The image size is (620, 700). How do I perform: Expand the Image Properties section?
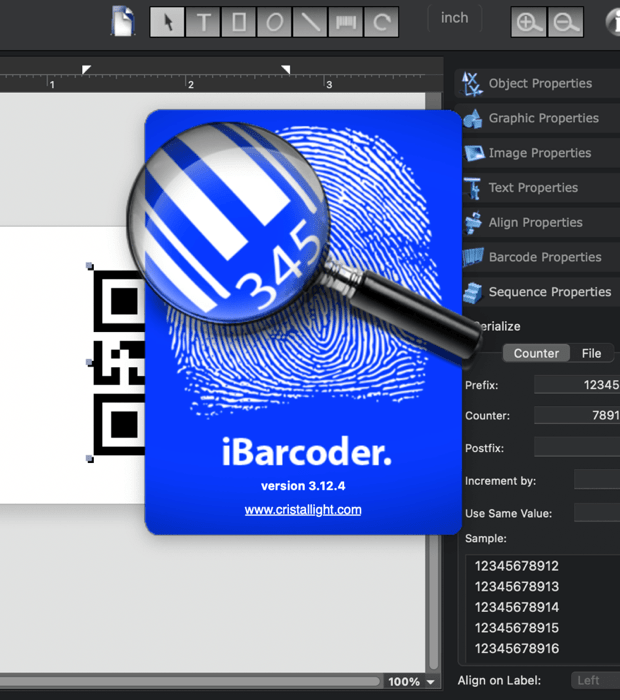(540, 153)
